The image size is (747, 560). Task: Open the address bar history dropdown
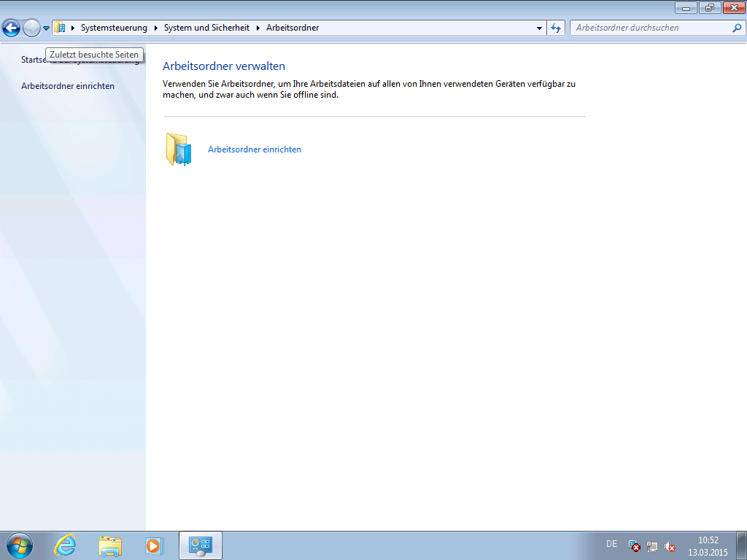coord(539,28)
